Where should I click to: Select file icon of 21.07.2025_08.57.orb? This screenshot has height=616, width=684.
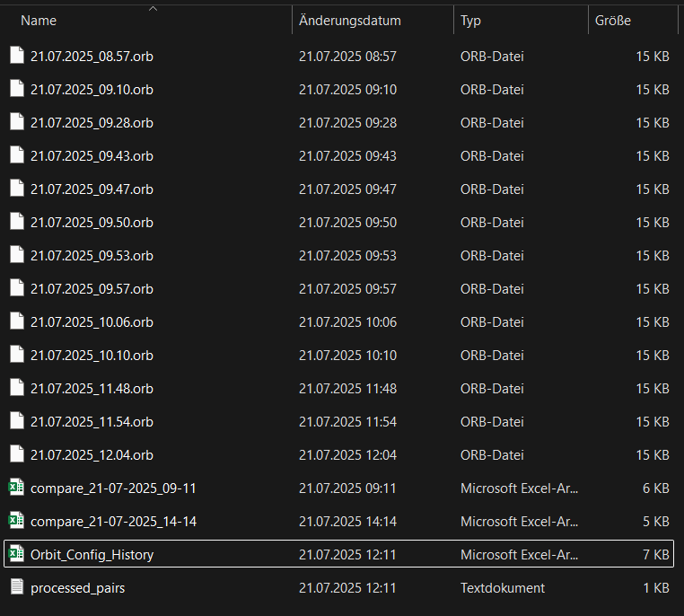click(x=17, y=56)
